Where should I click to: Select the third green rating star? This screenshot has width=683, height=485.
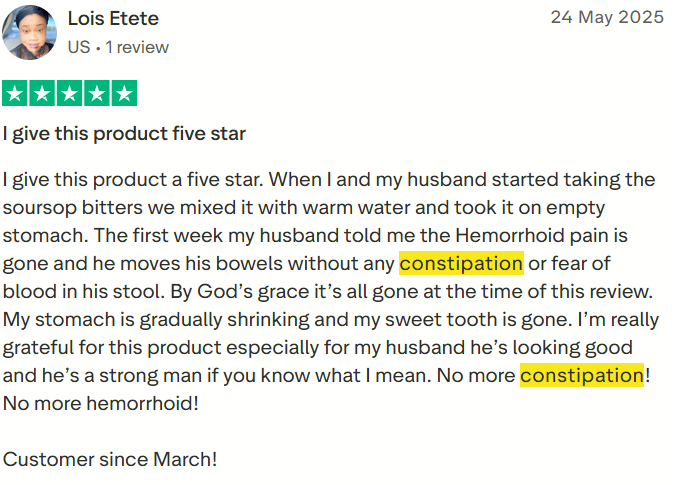pyautogui.click(x=70, y=94)
